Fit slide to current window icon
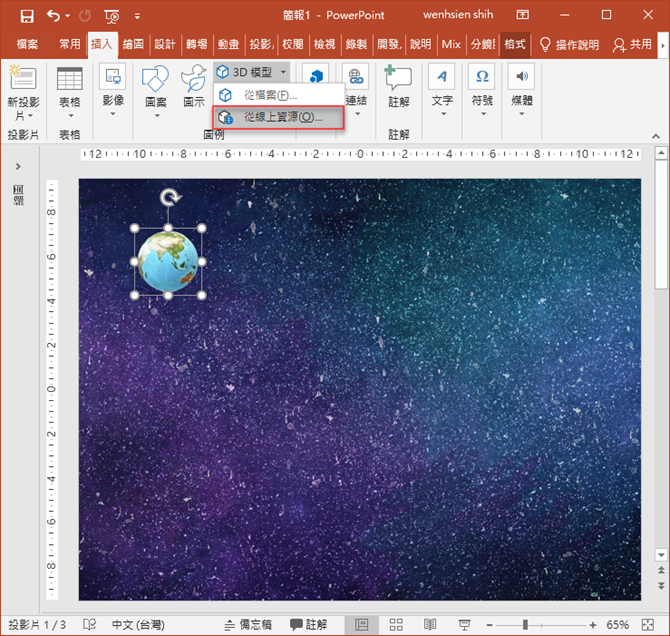Image resolution: width=670 pixels, height=636 pixels. tap(648, 625)
